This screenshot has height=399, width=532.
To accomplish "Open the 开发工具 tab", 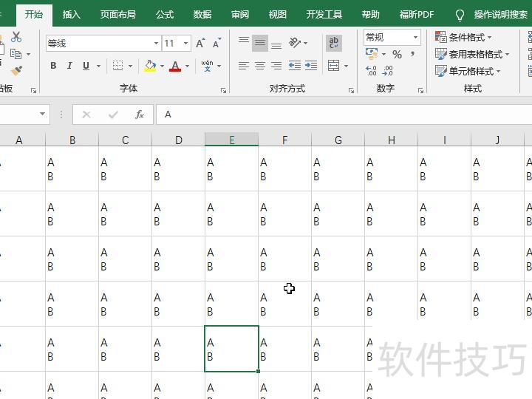I will point(324,14).
